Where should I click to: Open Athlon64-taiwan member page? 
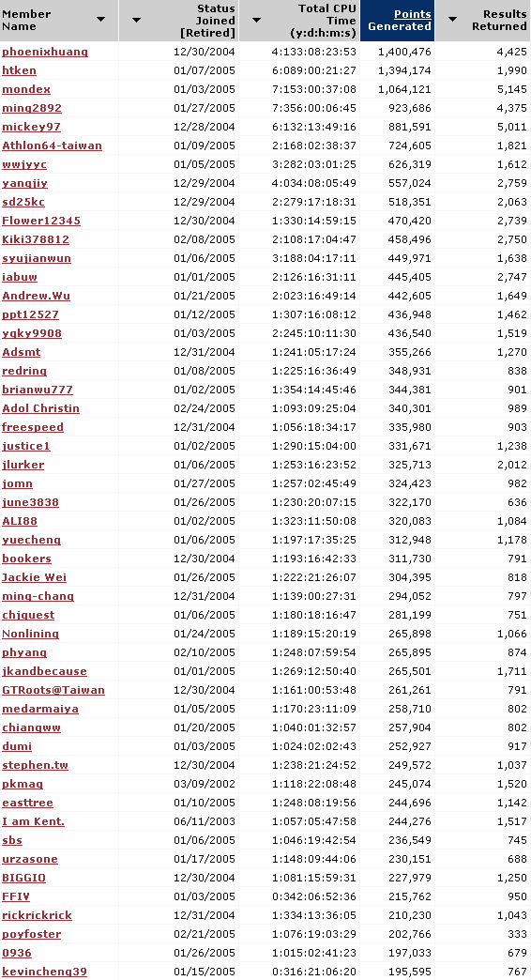pyautogui.click(x=52, y=145)
